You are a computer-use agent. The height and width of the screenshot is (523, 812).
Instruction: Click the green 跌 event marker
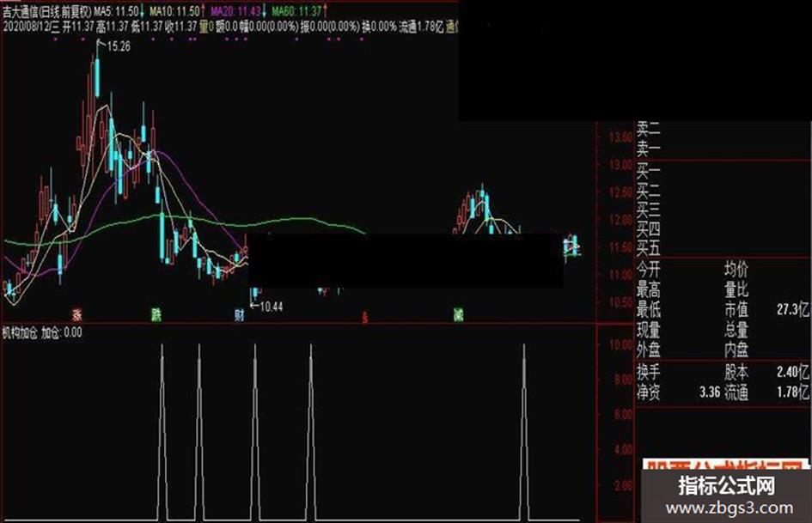click(156, 313)
